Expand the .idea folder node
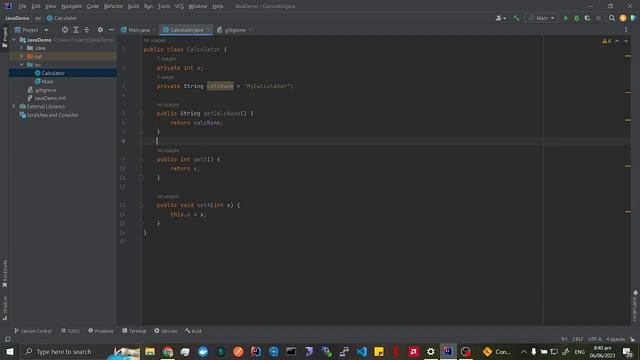 click(22, 48)
